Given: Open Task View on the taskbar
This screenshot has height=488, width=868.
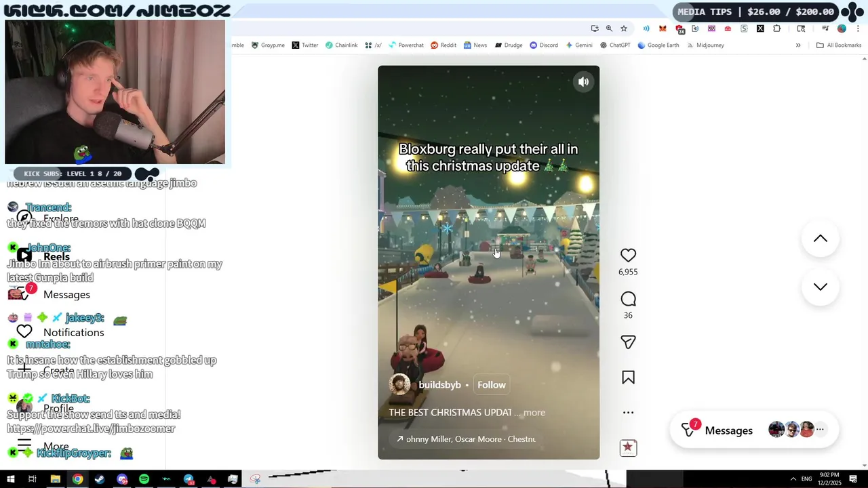Looking at the screenshot, I should 32,479.
